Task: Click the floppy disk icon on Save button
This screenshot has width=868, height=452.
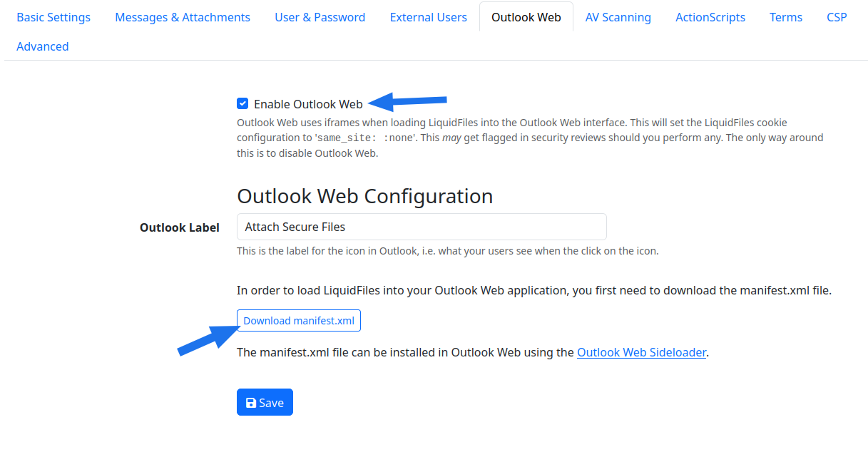Action: (x=251, y=401)
